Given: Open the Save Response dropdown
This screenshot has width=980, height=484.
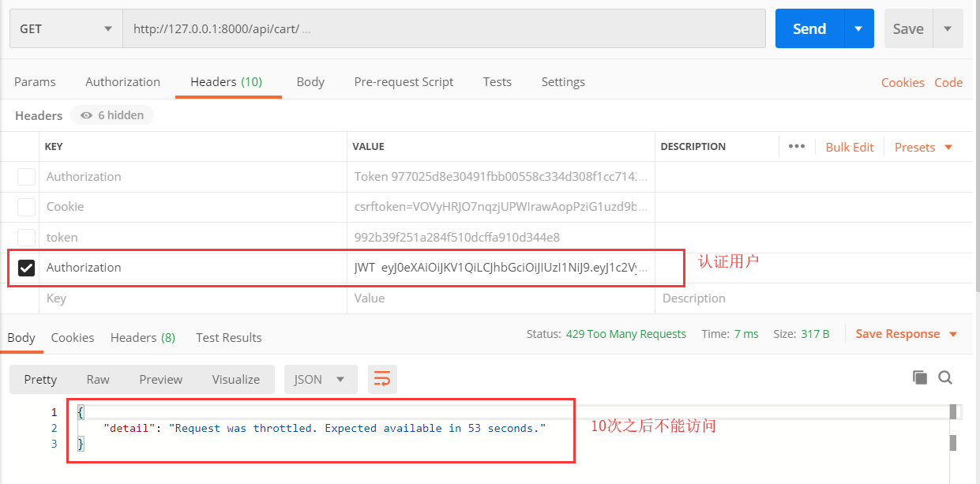Looking at the screenshot, I should click(x=907, y=334).
